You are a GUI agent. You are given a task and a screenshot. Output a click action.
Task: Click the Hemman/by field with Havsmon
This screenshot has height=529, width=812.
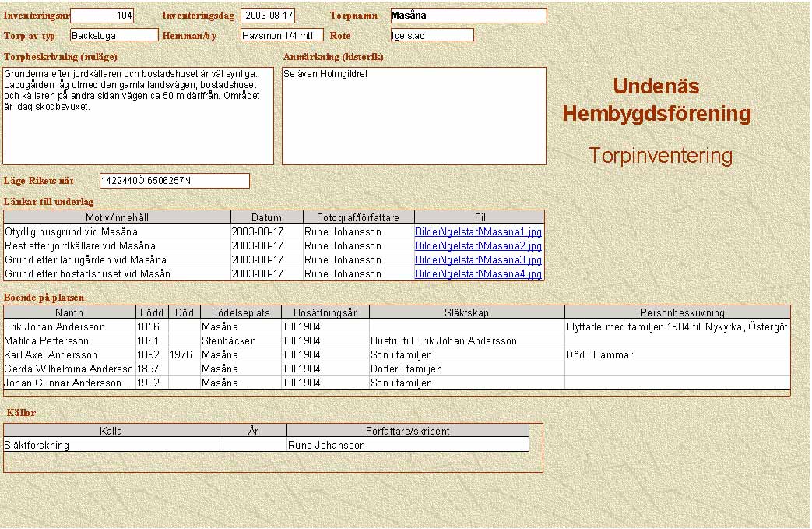281,35
